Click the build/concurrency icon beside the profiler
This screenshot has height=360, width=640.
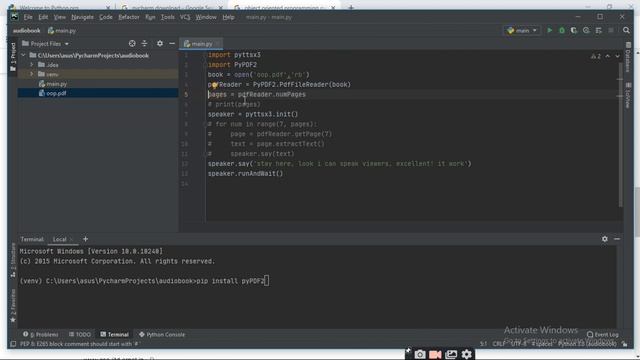pyautogui.click(x=598, y=31)
